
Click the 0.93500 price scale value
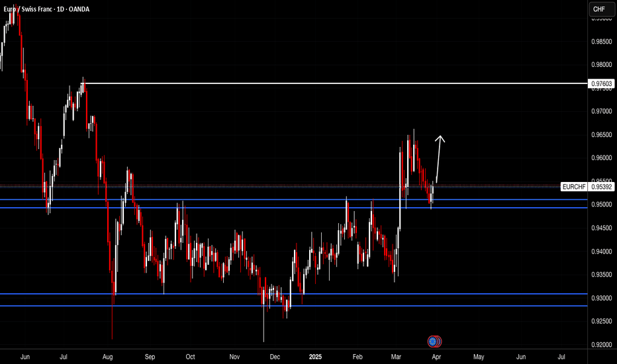[x=602, y=275]
